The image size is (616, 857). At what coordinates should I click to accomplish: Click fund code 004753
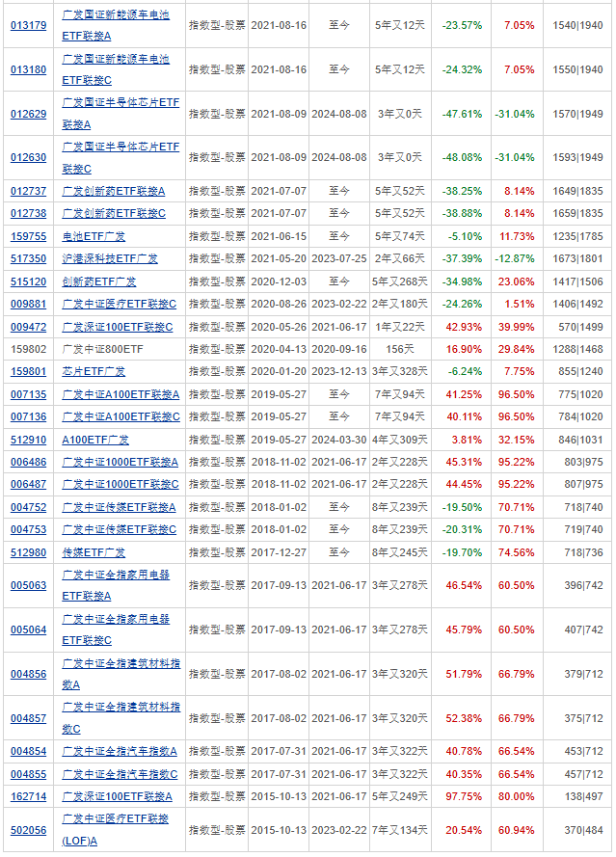pyautogui.click(x=28, y=529)
